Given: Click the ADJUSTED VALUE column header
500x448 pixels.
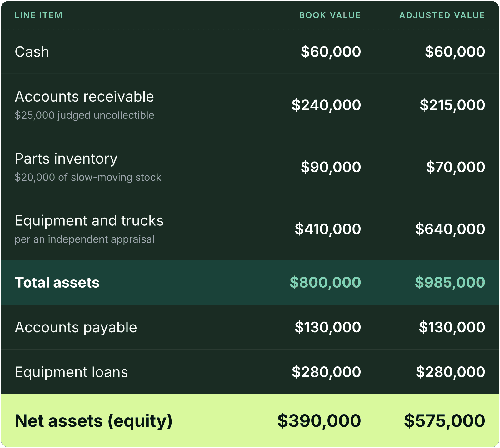Looking at the screenshot, I should click(x=442, y=15).
